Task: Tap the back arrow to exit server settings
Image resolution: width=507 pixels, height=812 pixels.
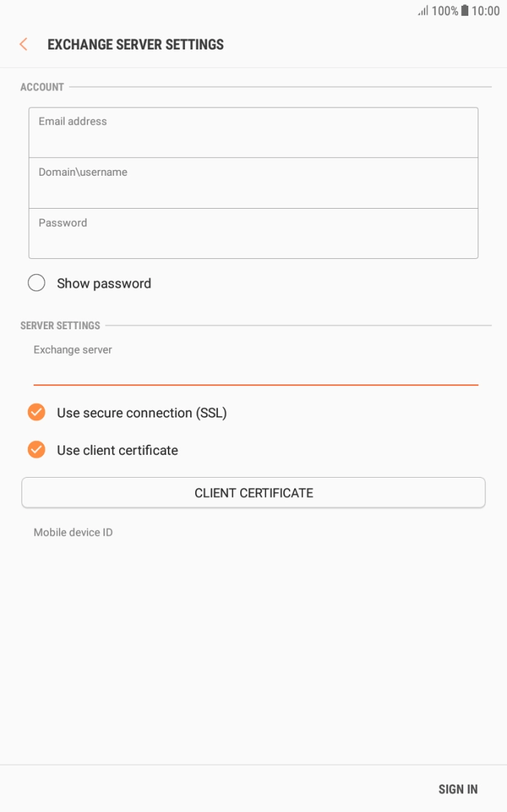Action: [x=24, y=44]
